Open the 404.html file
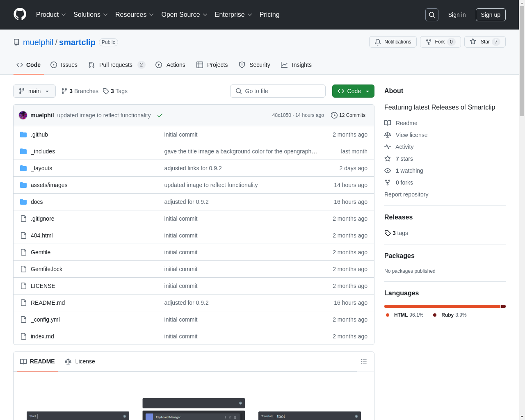The width and height of the screenshot is (525, 420). click(x=42, y=235)
